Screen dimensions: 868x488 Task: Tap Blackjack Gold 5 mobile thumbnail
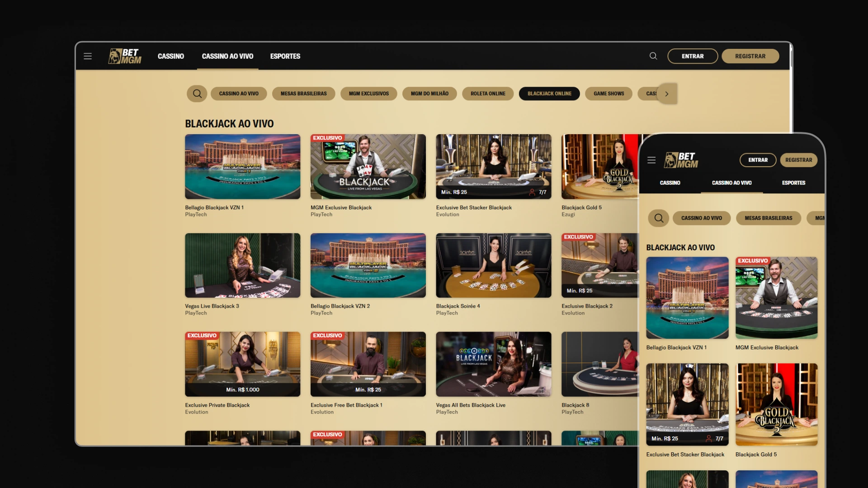pyautogui.click(x=776, y=404)
